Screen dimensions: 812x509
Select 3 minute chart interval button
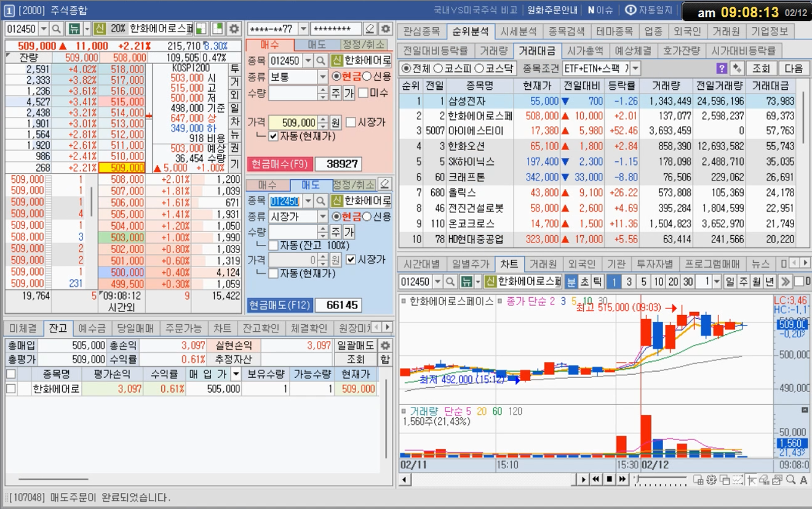(629, 281)
